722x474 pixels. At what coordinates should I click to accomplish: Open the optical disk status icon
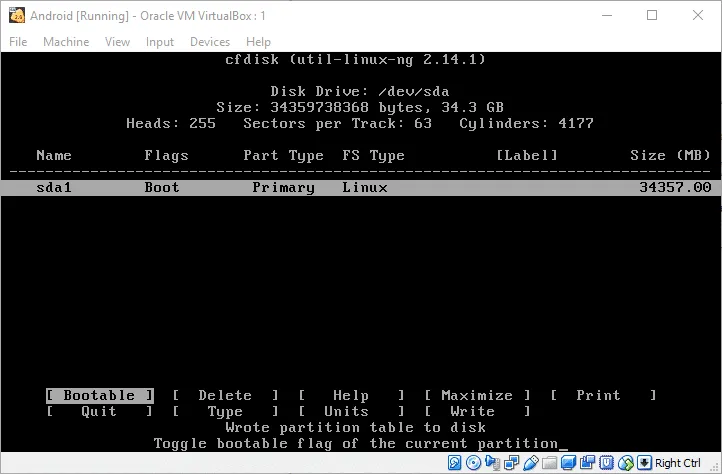click(473, 462)
